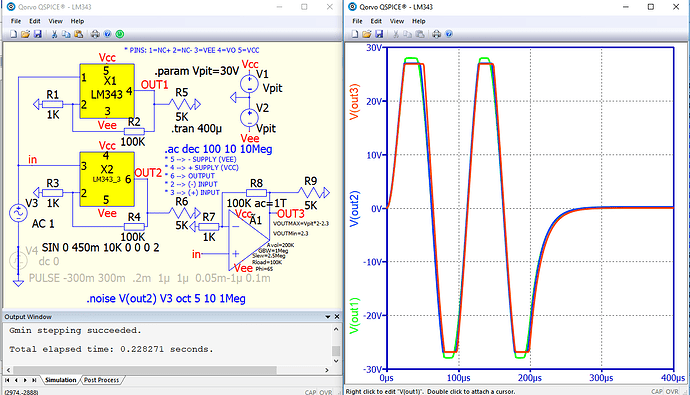Open Help menu in waveform window
690x395 pixels.
coord(419,21)
